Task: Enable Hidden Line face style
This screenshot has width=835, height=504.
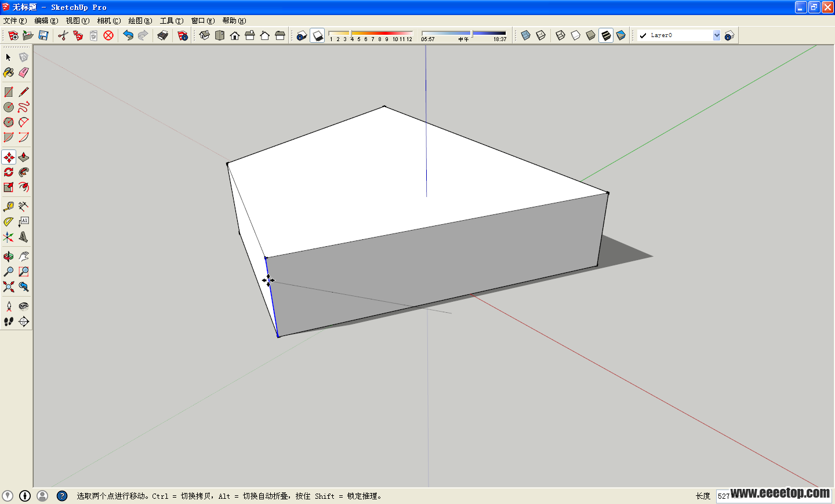Action: click(576, 35)
